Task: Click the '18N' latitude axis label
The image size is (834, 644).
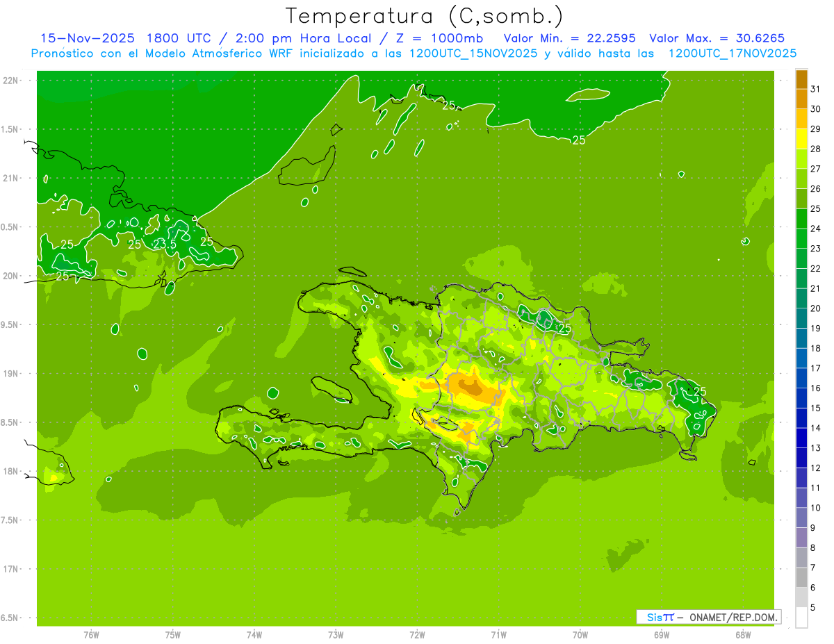Action: 12,471
